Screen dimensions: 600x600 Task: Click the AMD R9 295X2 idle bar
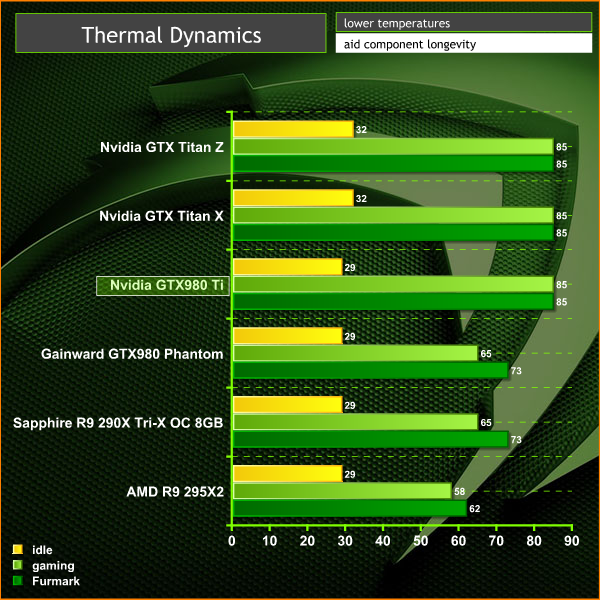point(288,473)
